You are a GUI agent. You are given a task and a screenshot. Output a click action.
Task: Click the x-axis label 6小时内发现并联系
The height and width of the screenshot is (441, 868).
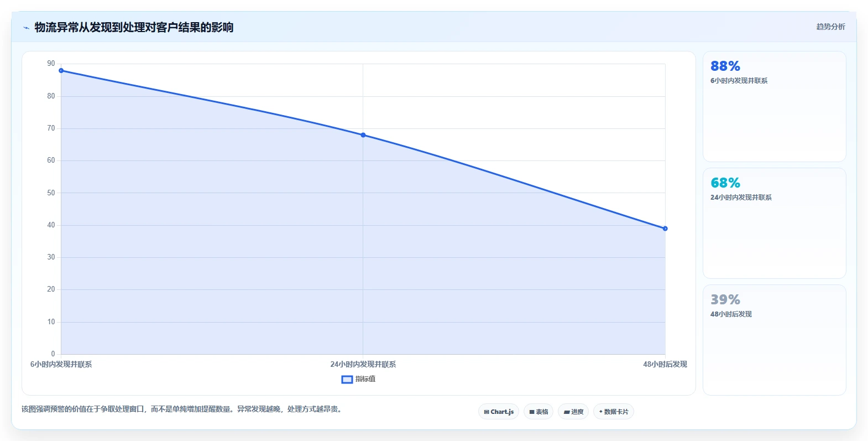coord(61,365)
